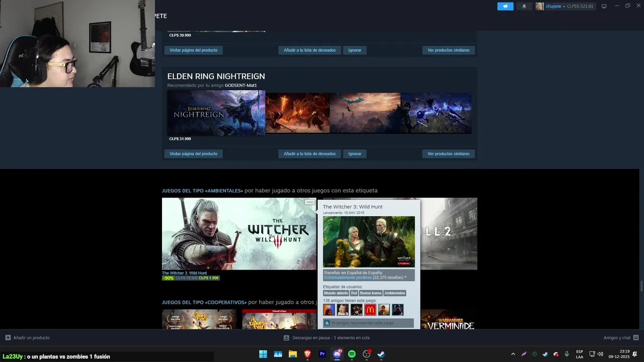644x362 pixels.
Task: Add the CLP$ 39.999 game to wishlist
Action: 309,50
